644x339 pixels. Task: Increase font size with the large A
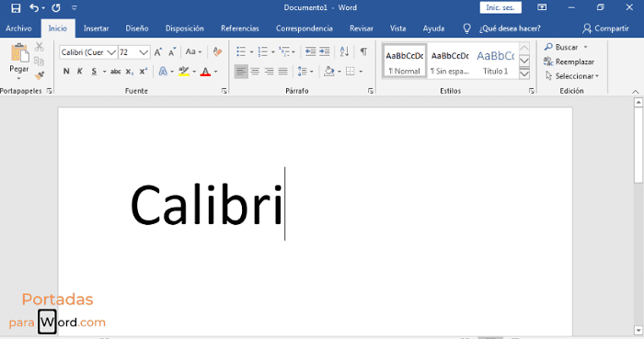(x=158, y=52)
